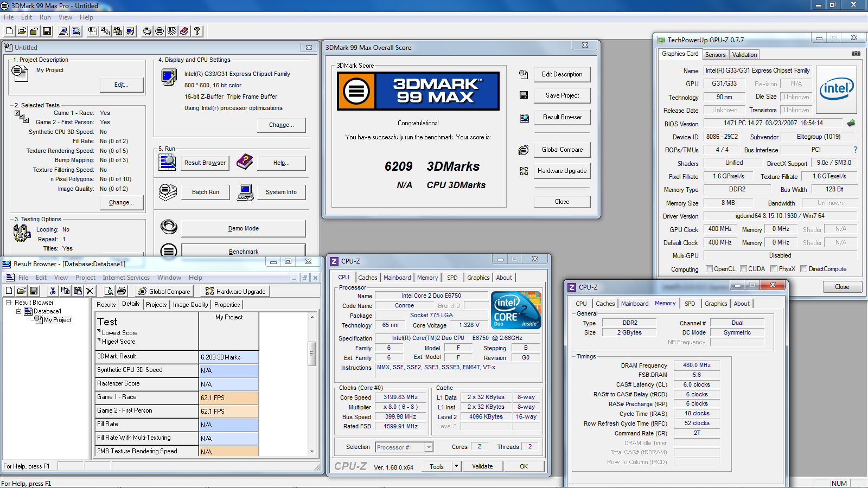
Task: Collapse Result Browser tree root node
Action: [9, 303]
